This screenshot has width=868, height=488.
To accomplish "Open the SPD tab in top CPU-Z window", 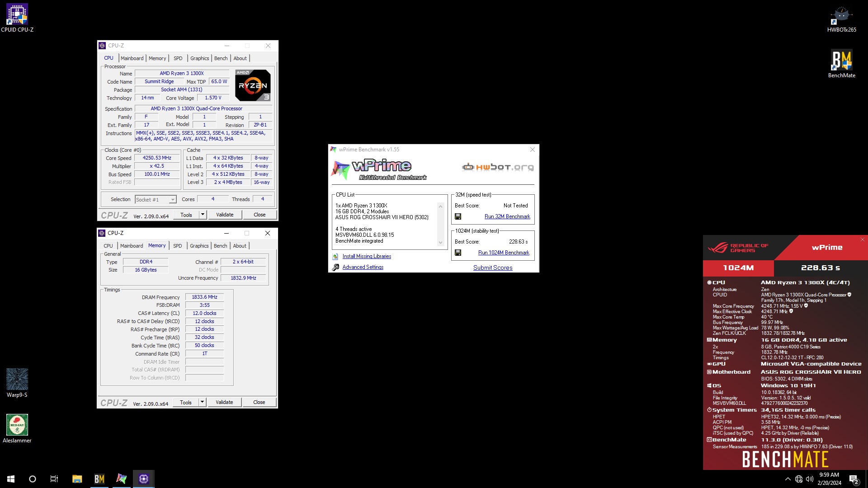I will [x=178, y=58].
